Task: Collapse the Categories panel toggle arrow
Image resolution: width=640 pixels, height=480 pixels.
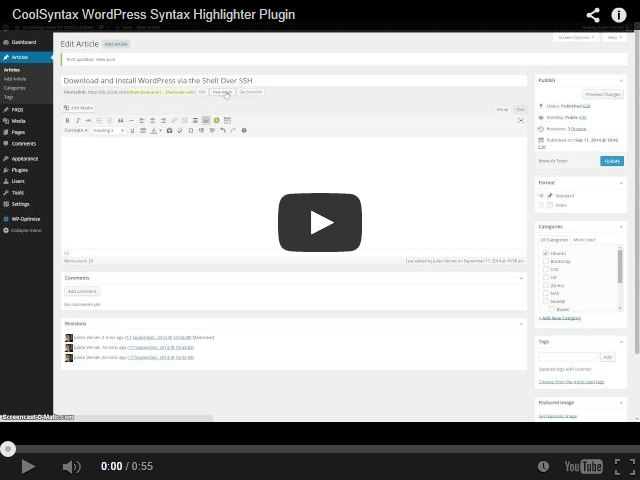Action: coord(621,227)
